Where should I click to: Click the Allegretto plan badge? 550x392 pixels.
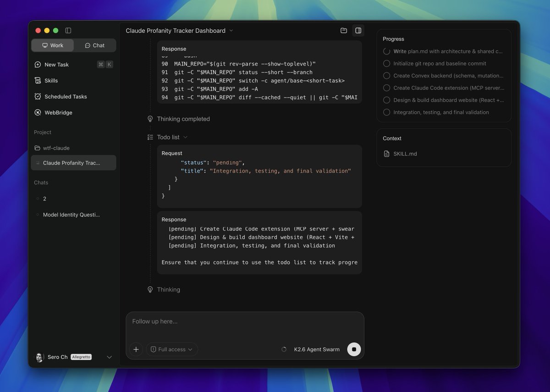(81, 357)
